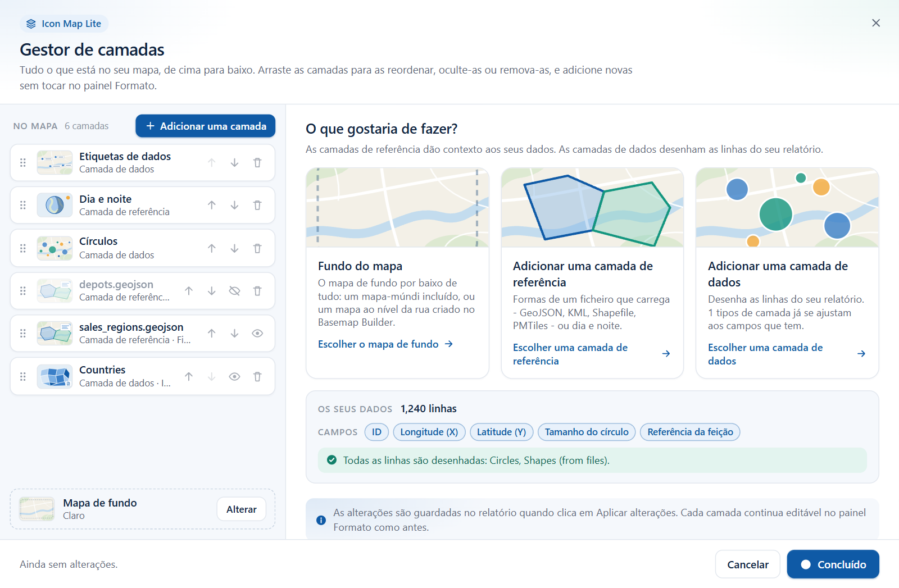Select the data layer card image

tap(787, 208)
